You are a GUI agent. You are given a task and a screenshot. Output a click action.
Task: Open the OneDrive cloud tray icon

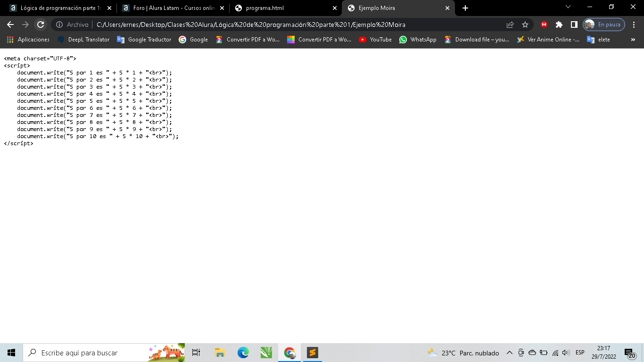pyautogui.click(x=532, y=353)
